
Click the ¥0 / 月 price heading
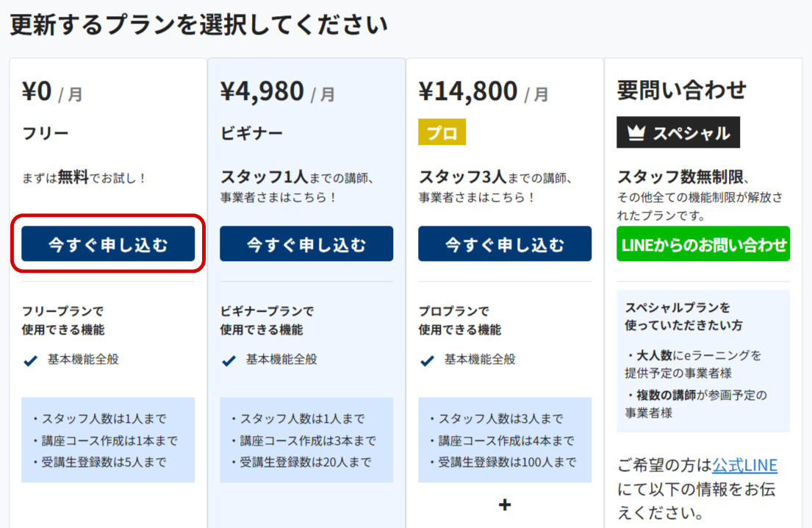[52, 92]
